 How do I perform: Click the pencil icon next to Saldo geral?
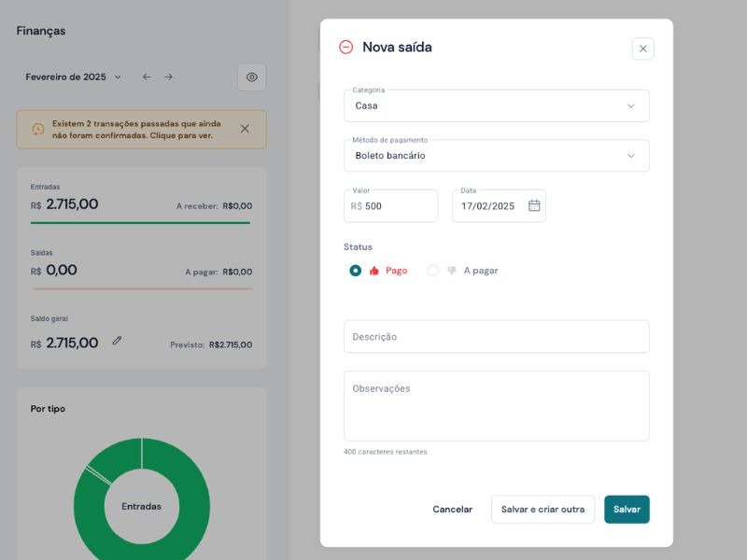[x=117, y=342]
